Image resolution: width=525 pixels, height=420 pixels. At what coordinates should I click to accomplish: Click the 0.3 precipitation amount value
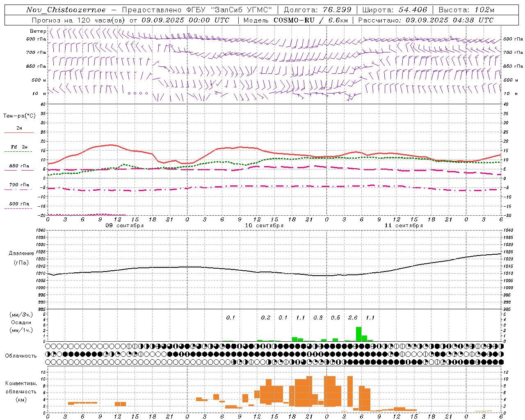[x=318, y=317]
